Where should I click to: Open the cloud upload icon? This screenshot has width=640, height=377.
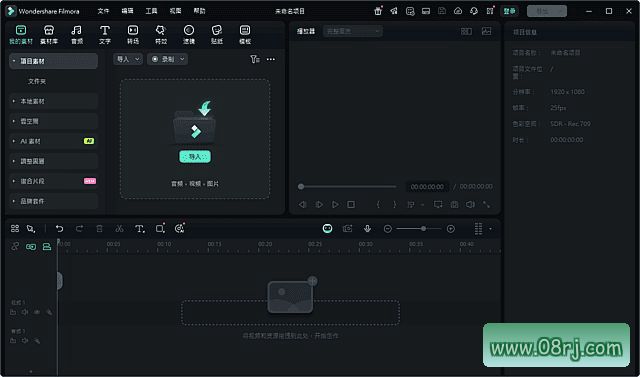tap(458, 11)
